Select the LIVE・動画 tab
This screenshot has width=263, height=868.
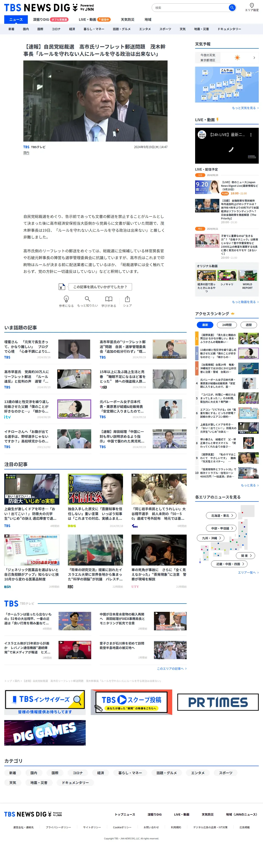(x=95, y=20)
